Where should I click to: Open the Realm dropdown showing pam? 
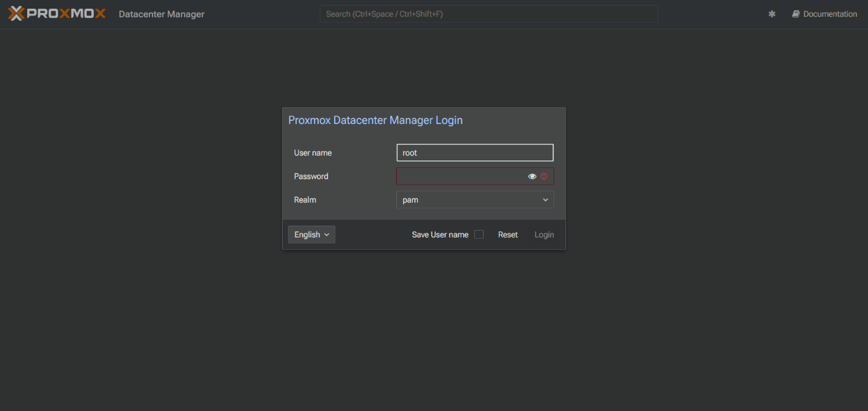pyautogui.click(x=475, y=200)
